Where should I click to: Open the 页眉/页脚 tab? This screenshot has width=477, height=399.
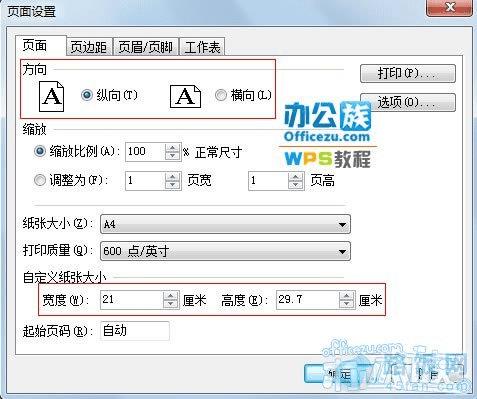coord(145,47)
